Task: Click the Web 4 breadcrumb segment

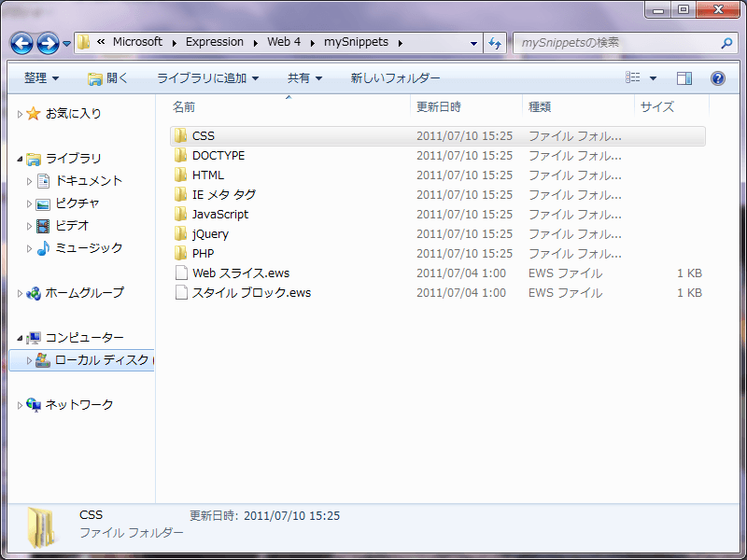Action: click(x=284, y=42)
